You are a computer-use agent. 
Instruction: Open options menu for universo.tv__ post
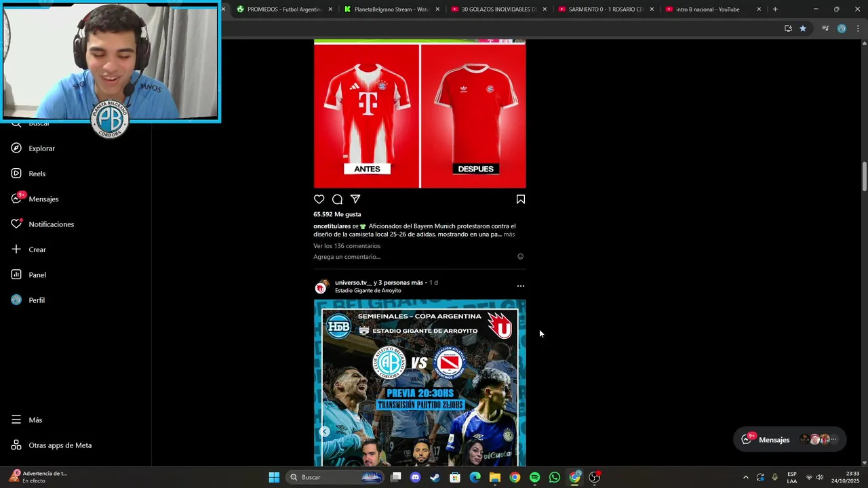pos(521,286)
